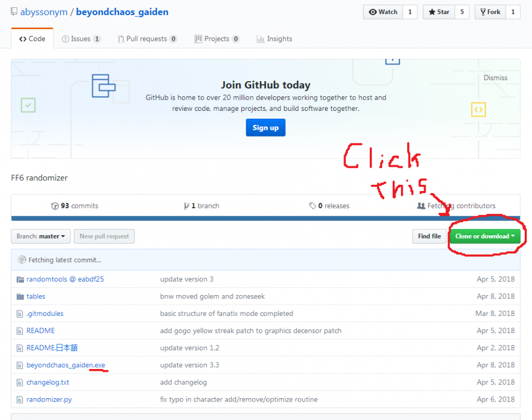Open the randomtools submodule folder
Screen dimensions: 532x420
point(65,279)
